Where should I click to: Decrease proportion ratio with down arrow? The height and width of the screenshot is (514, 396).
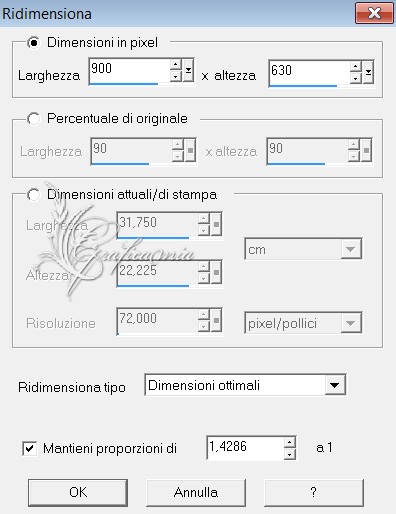[290, 454]
